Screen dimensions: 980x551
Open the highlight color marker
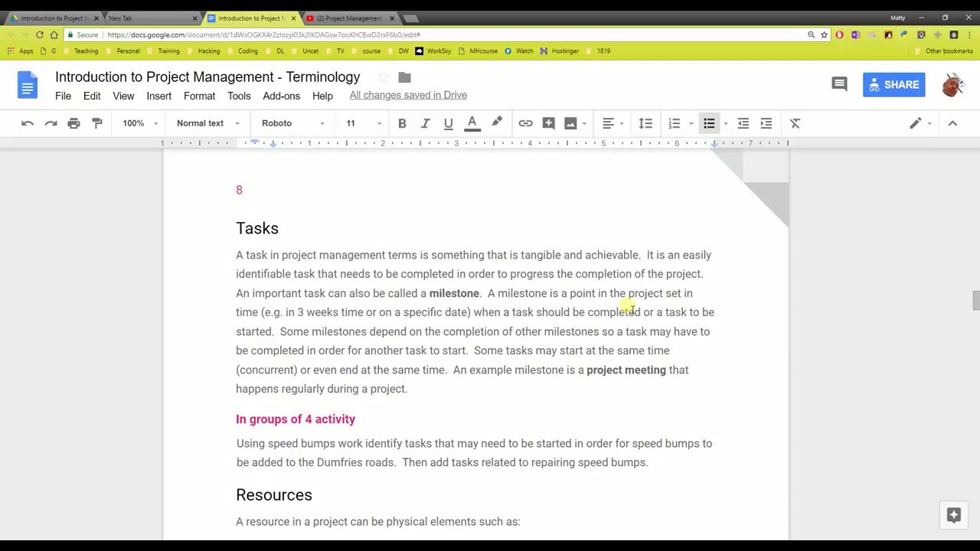pos(497,122)
